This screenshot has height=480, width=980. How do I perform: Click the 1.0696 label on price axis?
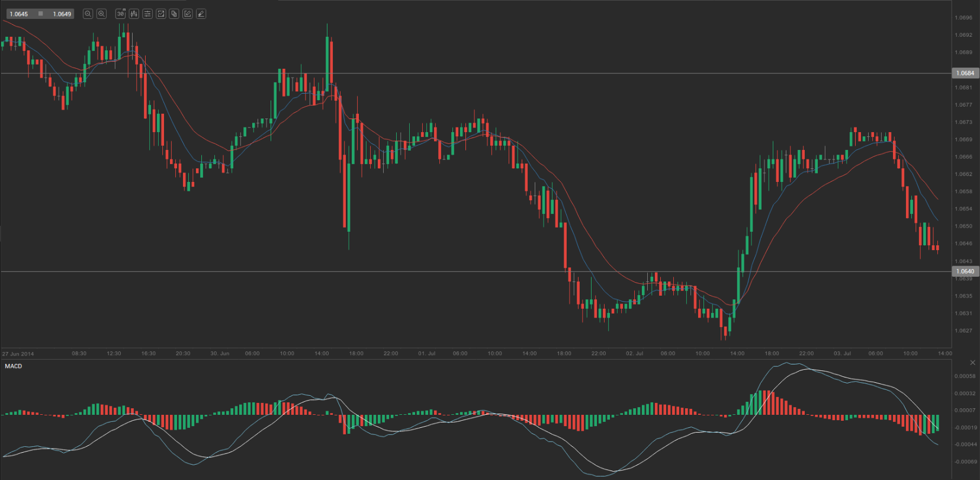coord(963,18)
